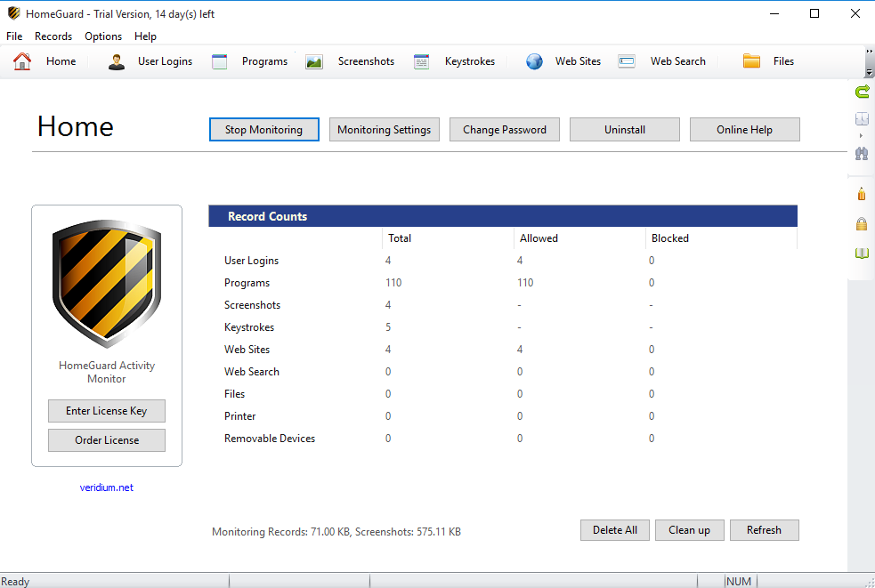The image size is (875, 588).
Task: Click the Record Counts header bar
Action: point(503,216)
